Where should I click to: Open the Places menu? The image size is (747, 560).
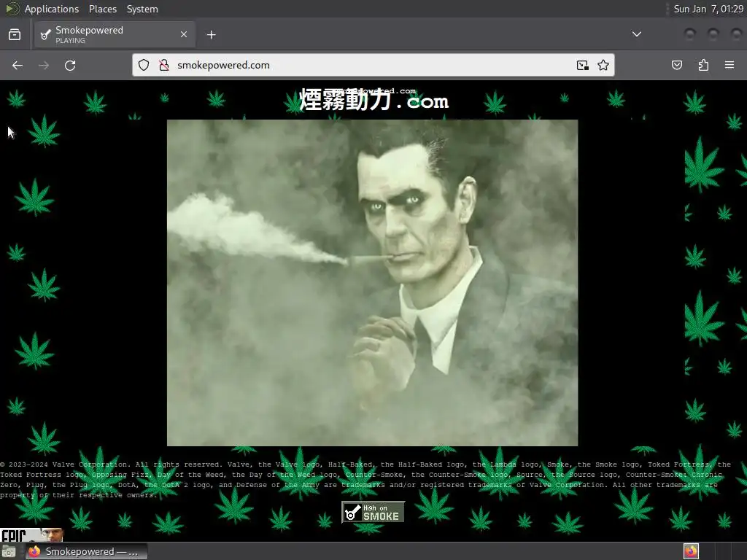[102, 9]
